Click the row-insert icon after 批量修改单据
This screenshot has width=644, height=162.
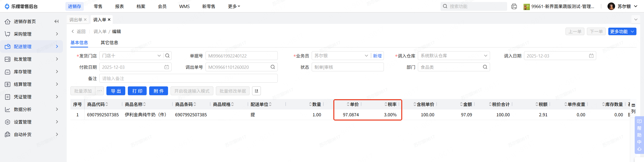(x=256, y=91)
